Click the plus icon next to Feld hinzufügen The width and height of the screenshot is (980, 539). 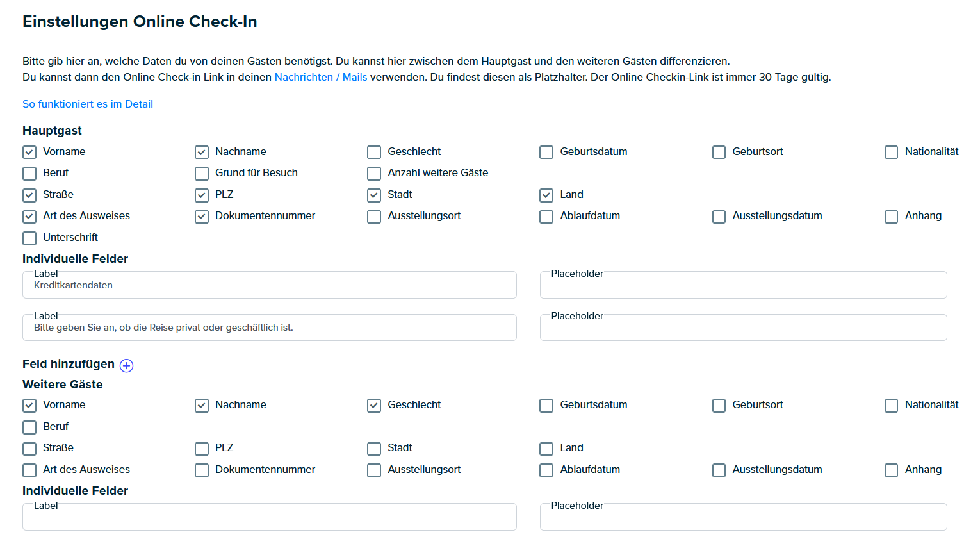point(127,365)
